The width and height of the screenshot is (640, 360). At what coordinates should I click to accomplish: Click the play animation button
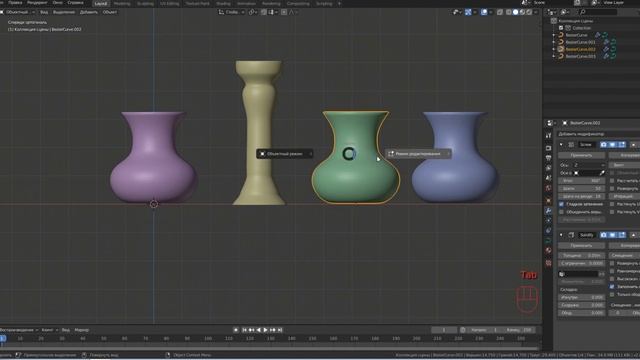(x=266, y=330)
